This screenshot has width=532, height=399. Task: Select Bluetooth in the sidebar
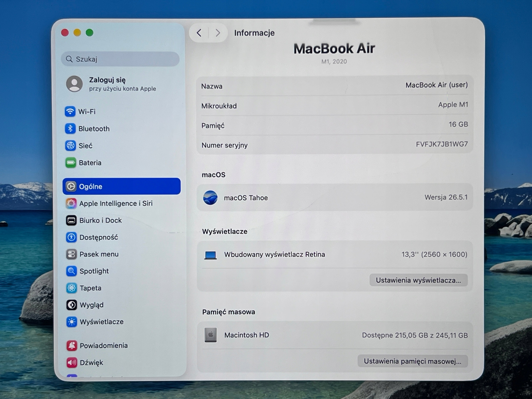(121, 128)
